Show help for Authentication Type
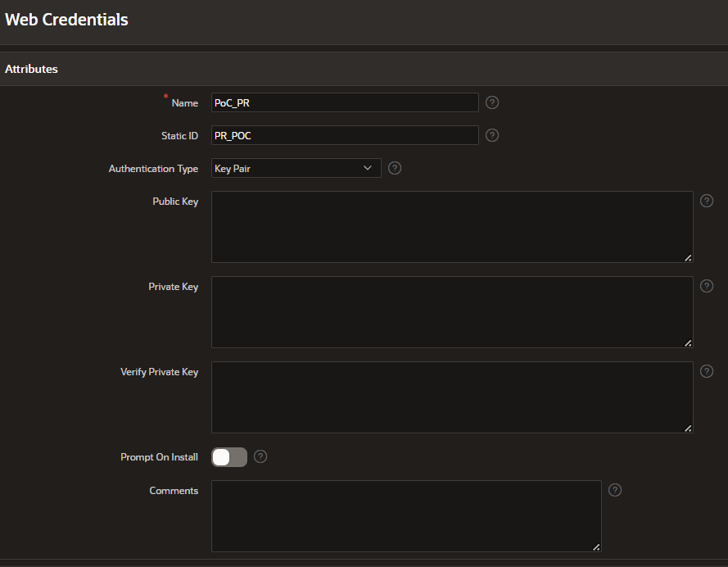Viewport: 728px width, 567px height. [394, 168]
